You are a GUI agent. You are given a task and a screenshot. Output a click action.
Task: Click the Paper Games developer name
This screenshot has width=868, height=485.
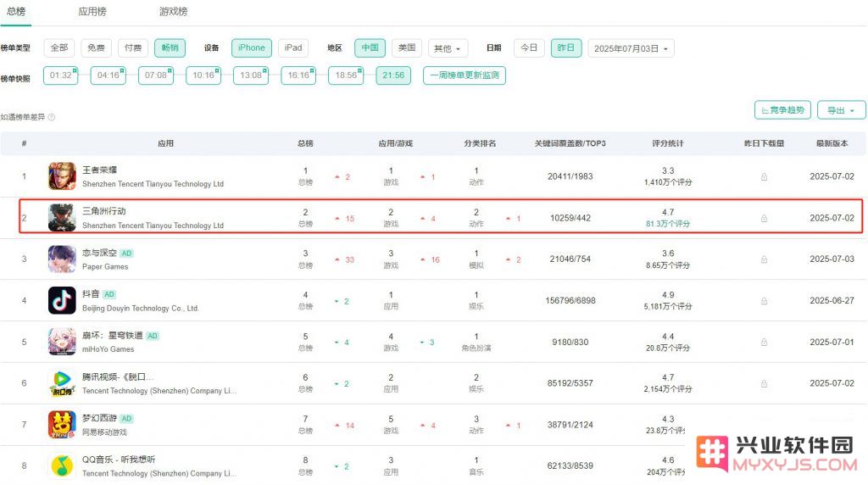click(105, 267)
